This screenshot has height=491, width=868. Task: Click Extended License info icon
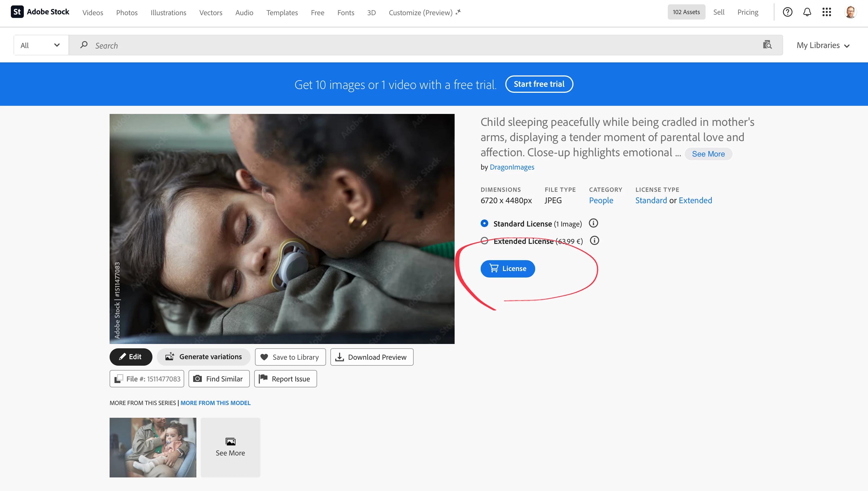click(595, 241)
